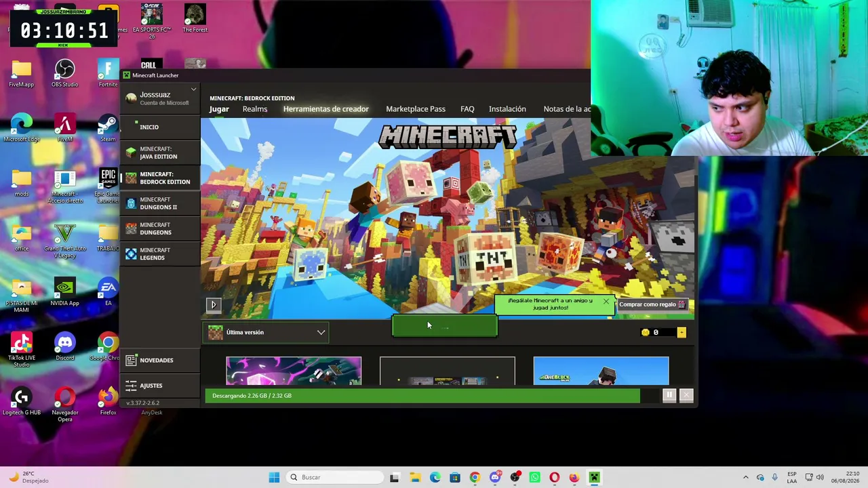Image resolution: width=868 pixels, height=488 pixels.
Task: Open Herramientas de creador tab
Action: [326, 109]
